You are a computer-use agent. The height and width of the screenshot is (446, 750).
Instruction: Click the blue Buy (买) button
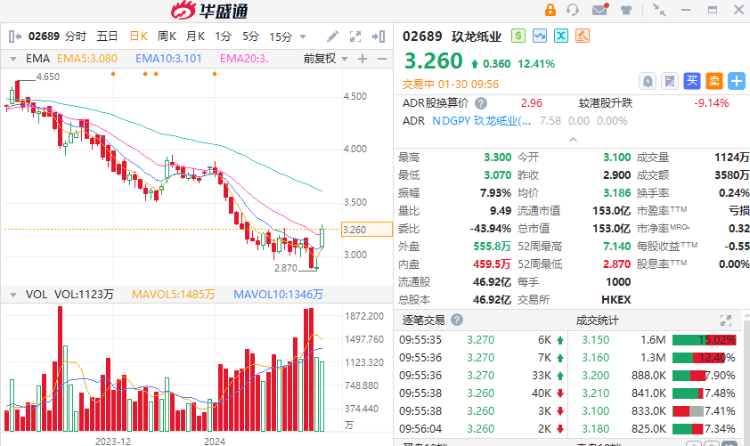coord(692,81)
